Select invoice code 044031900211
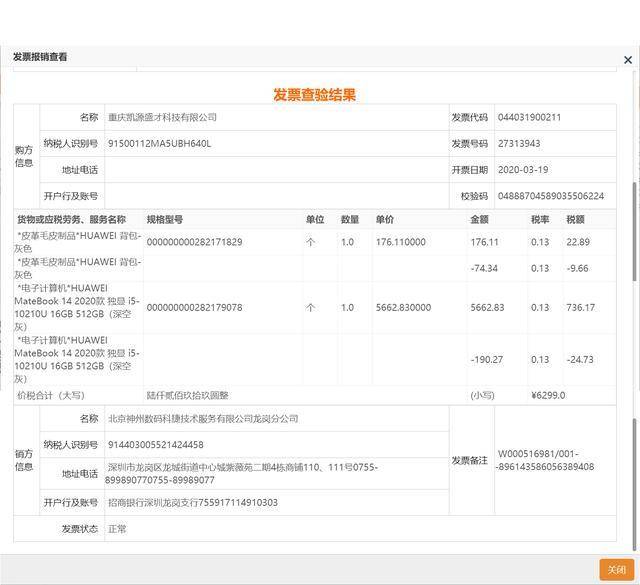 coord(529,118)
